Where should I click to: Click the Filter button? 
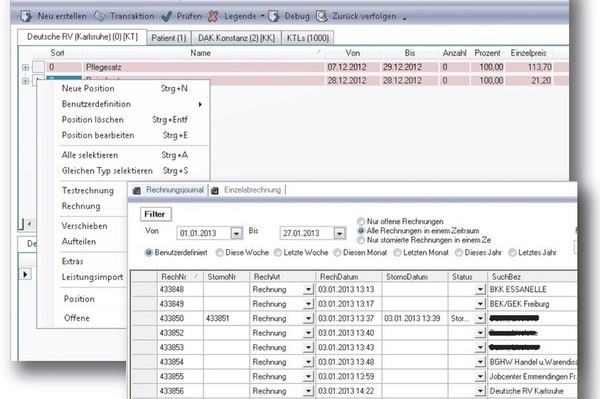(155, 214)
